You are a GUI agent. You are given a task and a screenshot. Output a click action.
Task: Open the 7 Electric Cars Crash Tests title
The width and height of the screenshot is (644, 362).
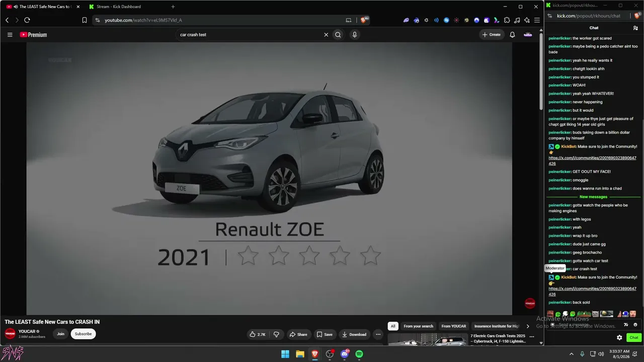click(x=498, y=338)
